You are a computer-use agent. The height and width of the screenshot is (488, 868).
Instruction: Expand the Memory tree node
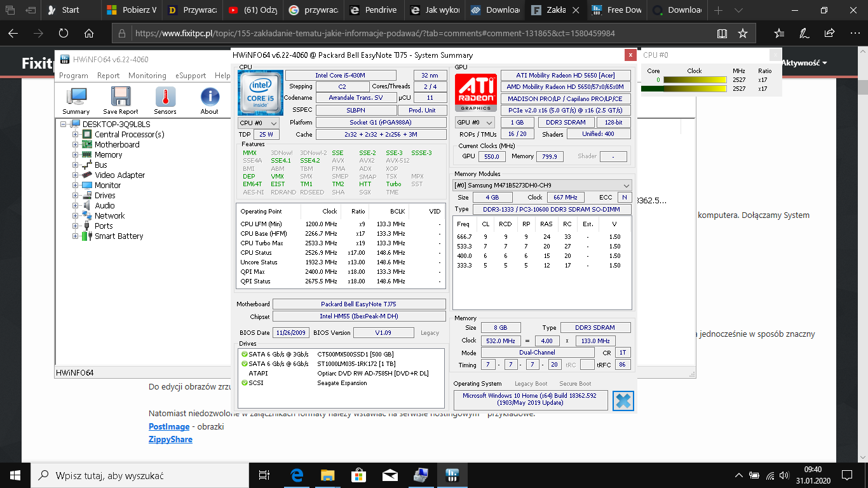click(76, 155)
